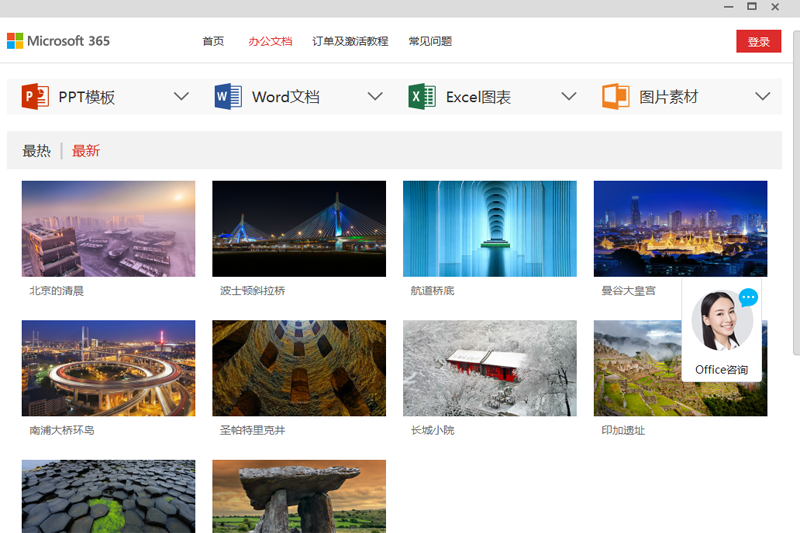Image resolution: width=800 pixels, height=533 pixels.
Task: Click the PowerPoint PPT模板 icon
Action: [x=35, y=97]
